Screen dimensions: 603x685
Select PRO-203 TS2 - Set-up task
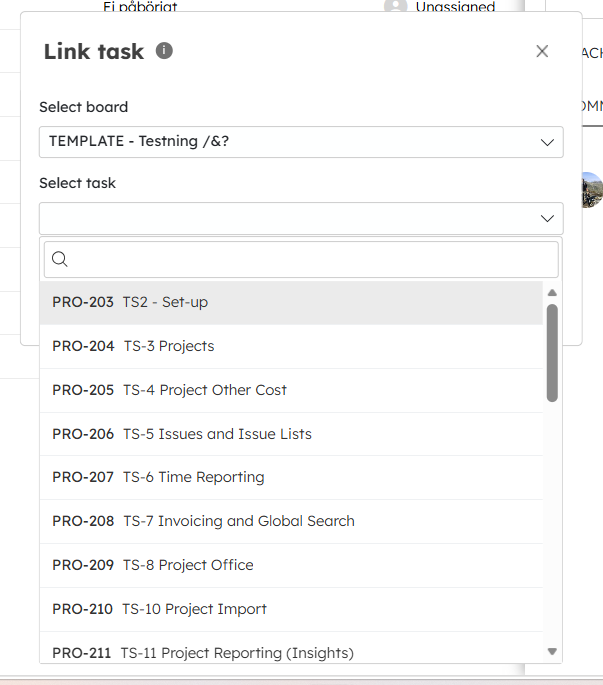tap(291, 302)
